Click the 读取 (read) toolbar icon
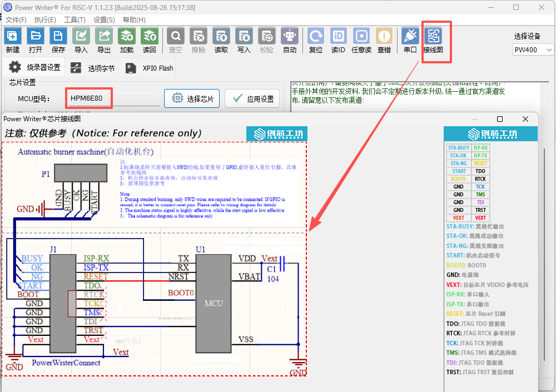Screen dimensions: 556x392 [221, 40]
